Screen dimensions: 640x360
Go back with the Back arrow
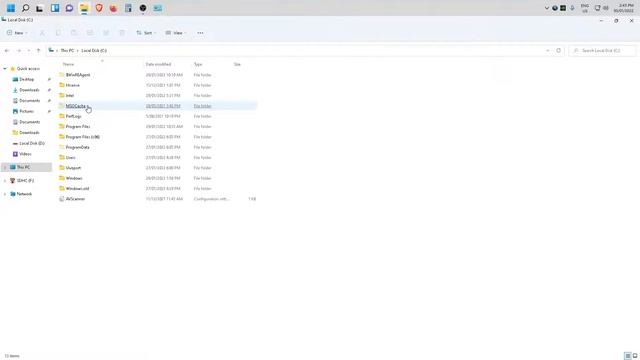[x=7, y=51]
